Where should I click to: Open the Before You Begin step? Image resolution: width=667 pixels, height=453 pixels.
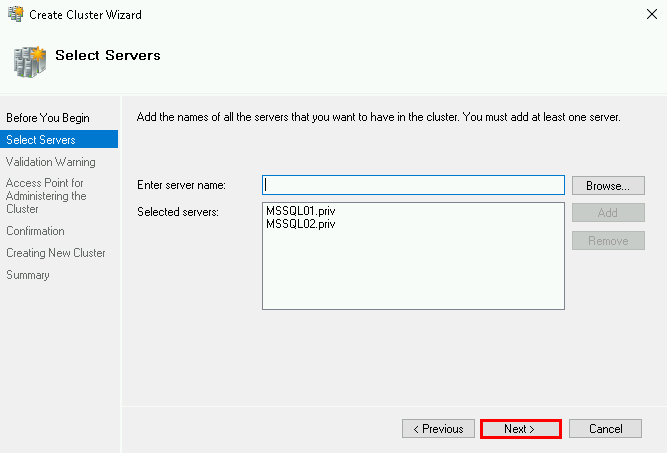(x=48, y=118)
